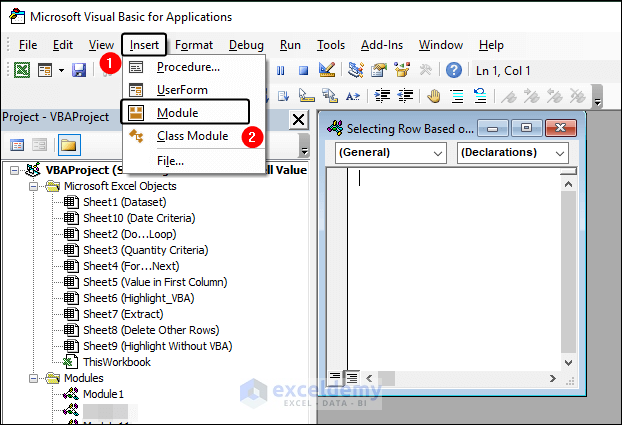
Task: Switch to Full Module View in the code window
Action: 352,377
